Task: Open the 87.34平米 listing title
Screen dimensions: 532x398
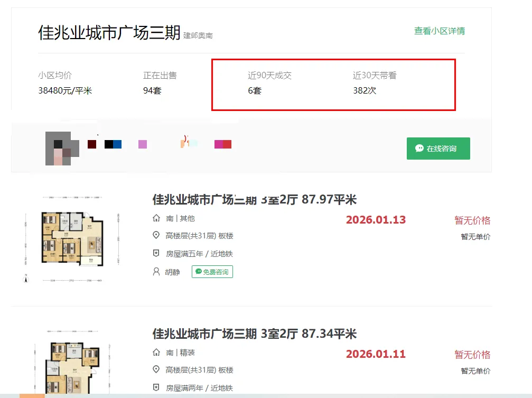Action: (255, 334)
